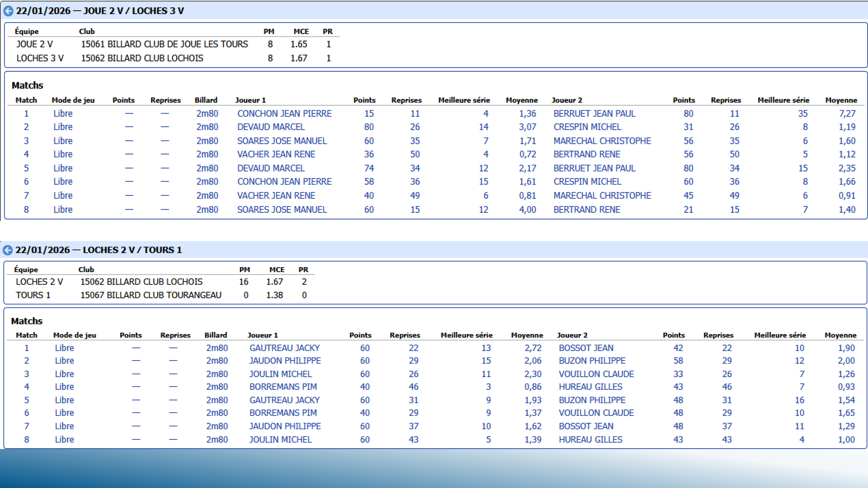Click the 15061 BILLARD CLUB DE JOUE LES TOURS row

164,44
